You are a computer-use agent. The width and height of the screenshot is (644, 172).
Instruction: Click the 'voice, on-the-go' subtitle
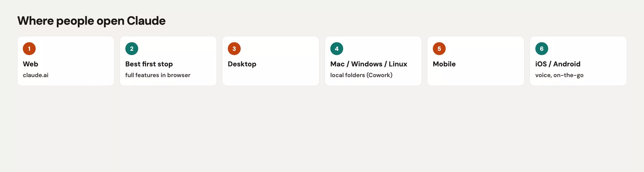point(559,75)
